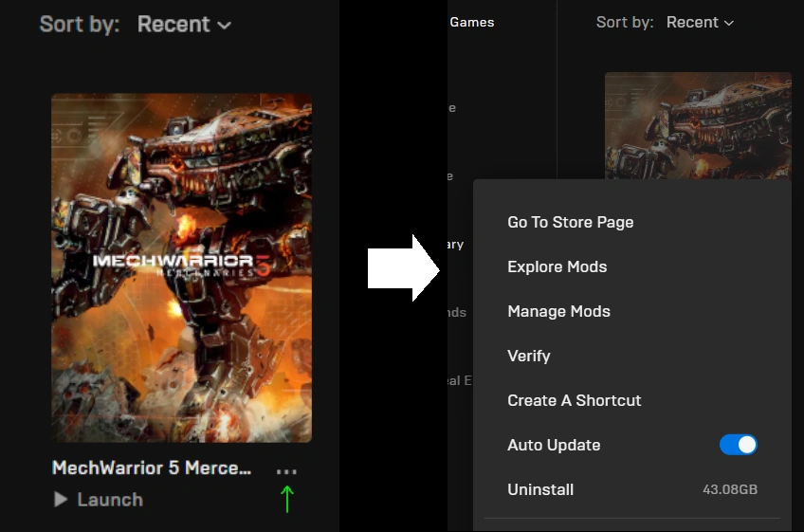Image resolution: width=804 pixels, height=532 pixels.
Task: Choose Explore Mods from the context menu
Action: 557,266
